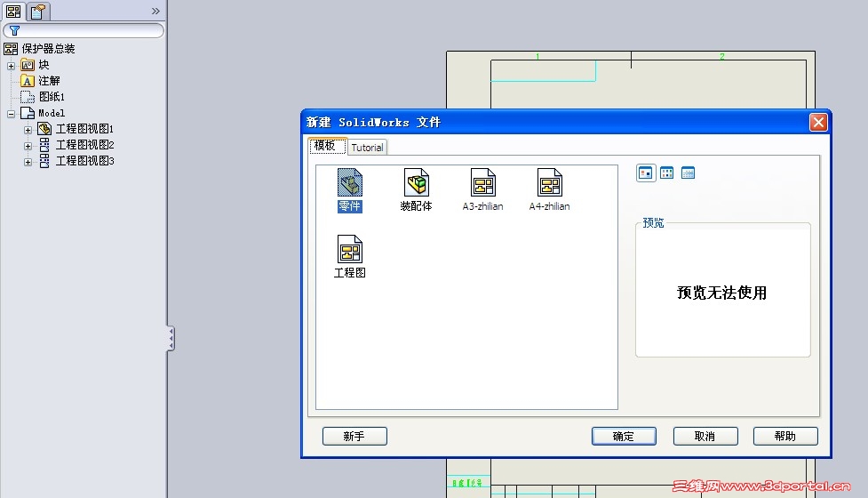Screen dimensions: 868x498
Task: Select the 零件 part template icon
Action: pos(350,183)
